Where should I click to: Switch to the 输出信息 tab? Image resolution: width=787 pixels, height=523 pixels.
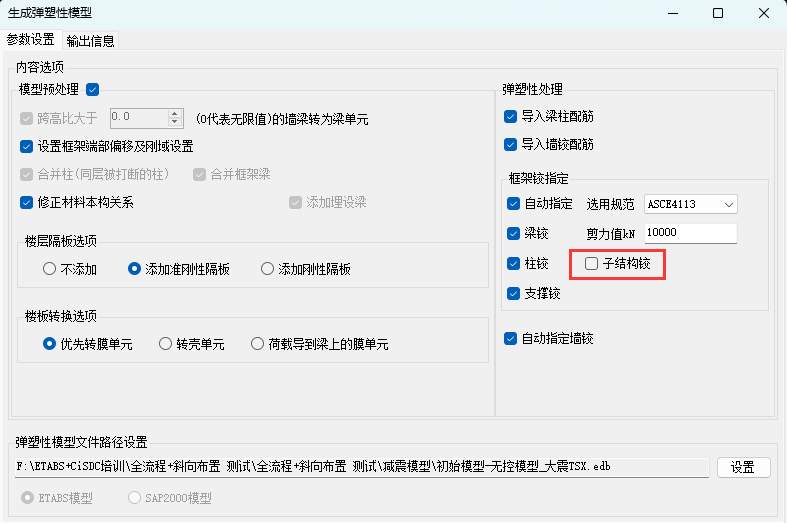coord(90,41)
